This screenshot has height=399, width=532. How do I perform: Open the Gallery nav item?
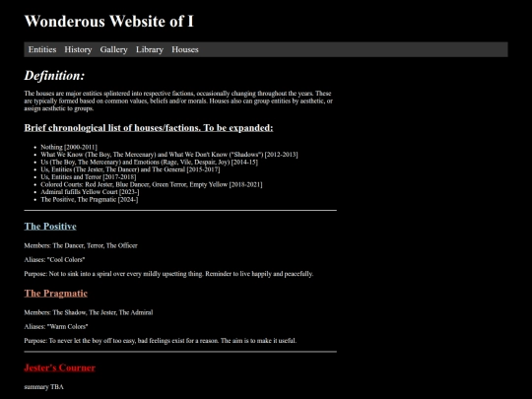(x=113, y=49)
